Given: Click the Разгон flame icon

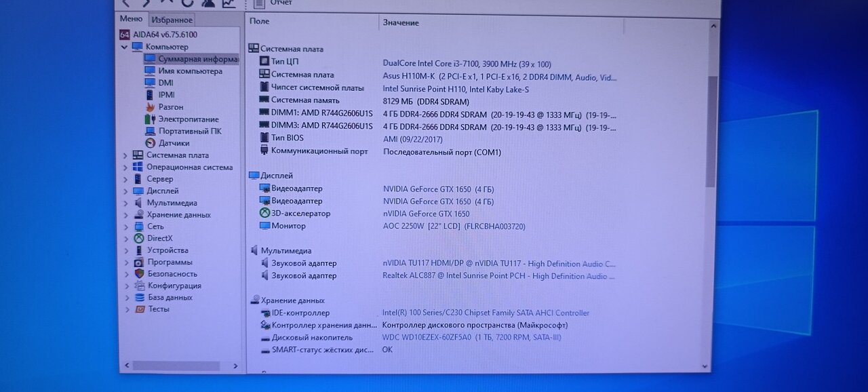Looking at the screenshot, I should 150,107.
